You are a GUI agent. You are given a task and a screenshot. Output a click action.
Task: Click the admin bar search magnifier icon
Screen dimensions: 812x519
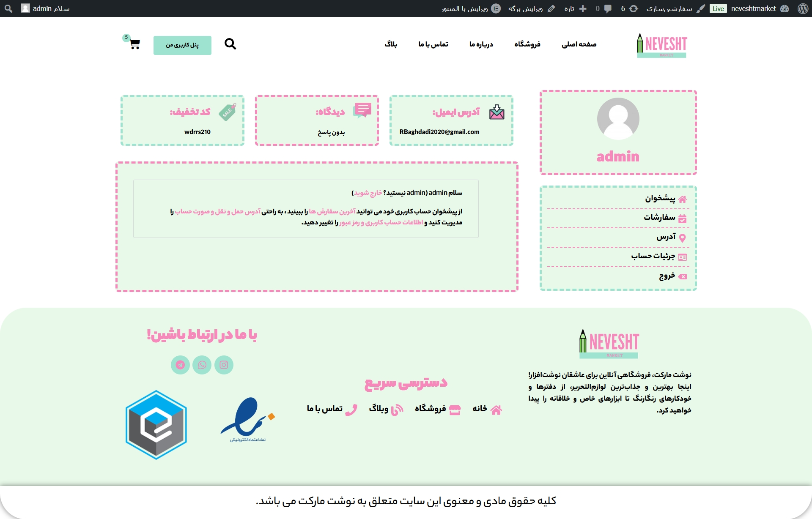8,8
